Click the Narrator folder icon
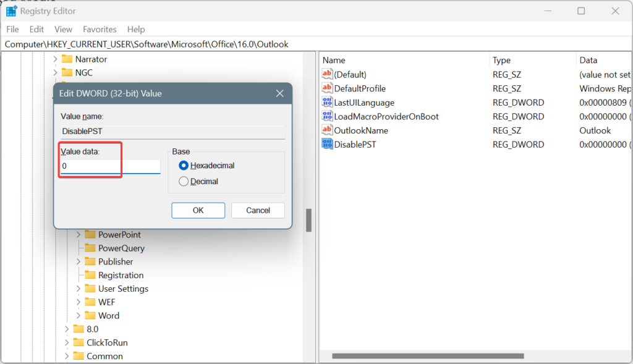 coord(67,59)
